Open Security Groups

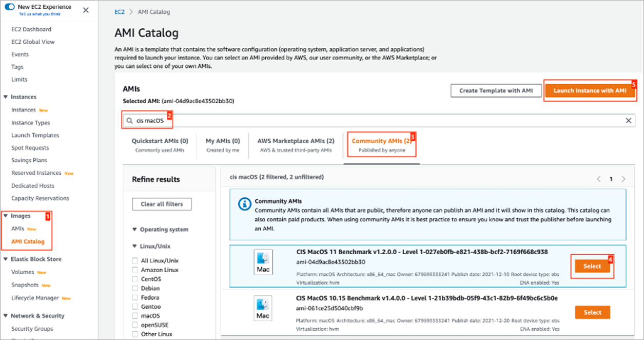[32, 329]
